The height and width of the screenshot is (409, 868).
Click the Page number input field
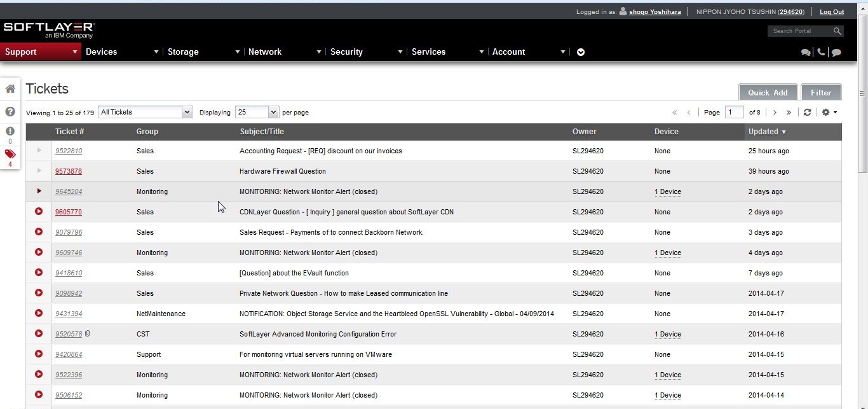click(x=735, y=112)
